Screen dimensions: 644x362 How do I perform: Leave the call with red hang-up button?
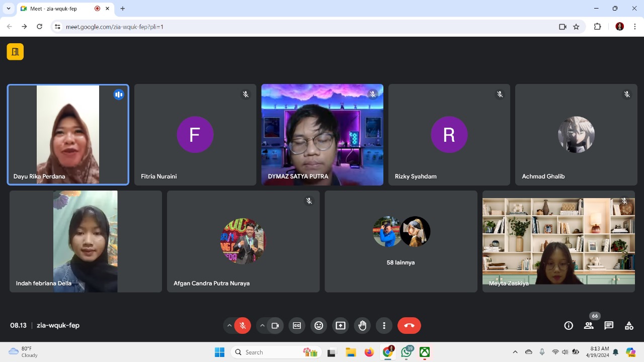click(409, 326)
